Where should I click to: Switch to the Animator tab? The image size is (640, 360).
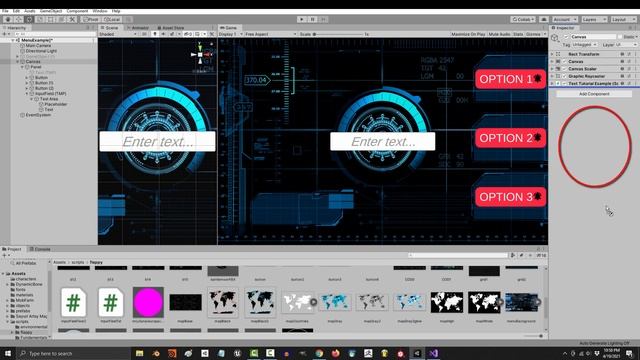pos(138,28)
